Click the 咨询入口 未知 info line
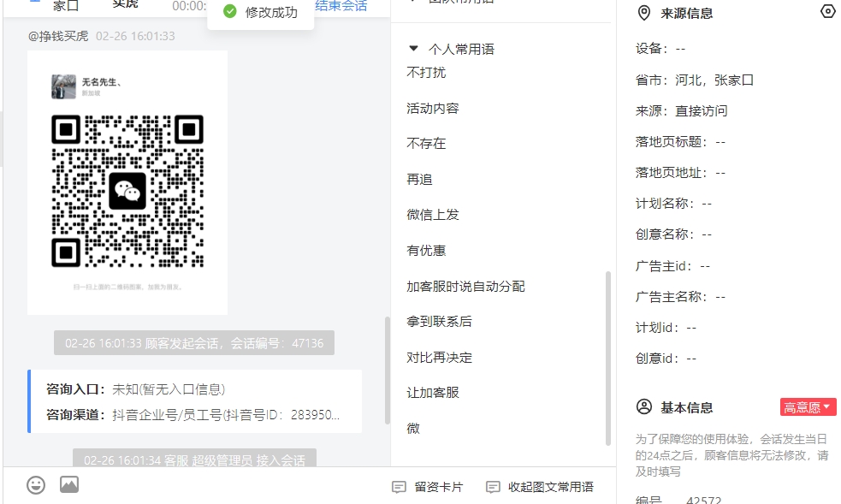841x504 pixels. click(x=135, y=389)
